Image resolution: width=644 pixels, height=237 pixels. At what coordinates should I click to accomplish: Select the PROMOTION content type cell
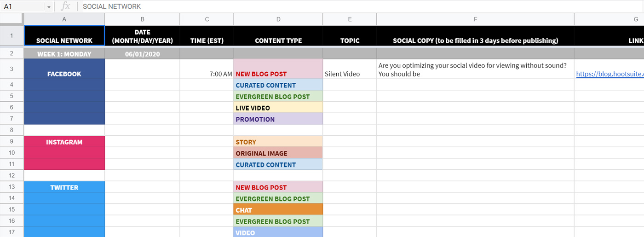coord(278,119)
